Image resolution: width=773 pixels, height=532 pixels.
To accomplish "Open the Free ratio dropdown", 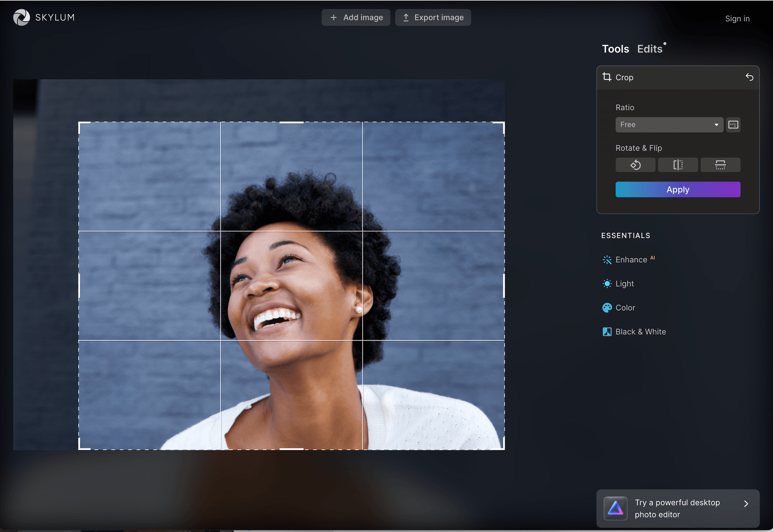I will click(x=669, y=124).
